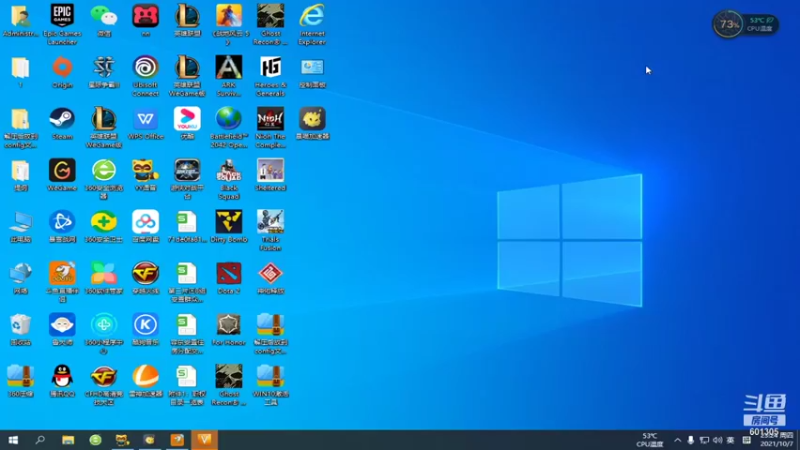This screenshot has width=800, height=450.
Task: Launch StarCraft II (星际争霸II) shortcut
Action: click(x=104, y=72)
